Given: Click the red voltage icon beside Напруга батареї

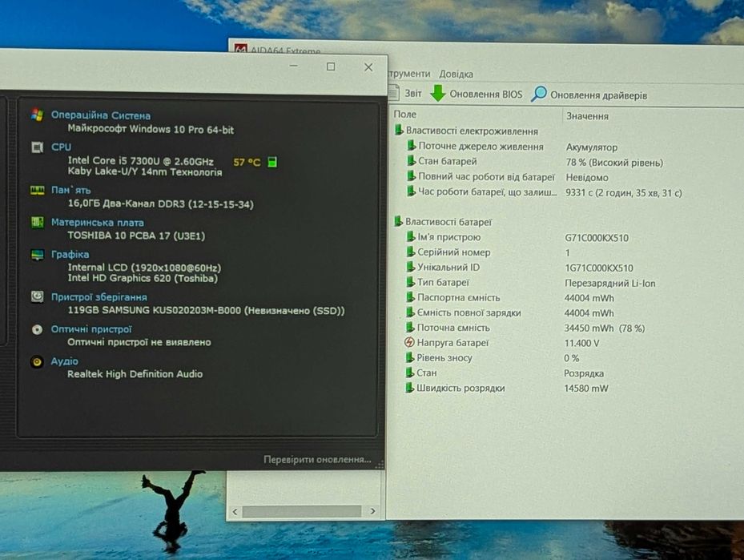Looking at the screenshot, I should pos(409,342).
